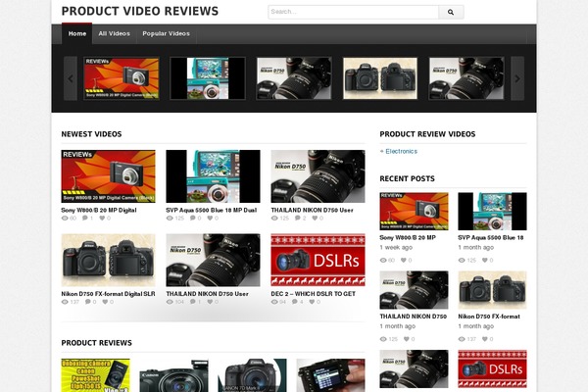Open the aqua camera carousel thumbnail

208,78
